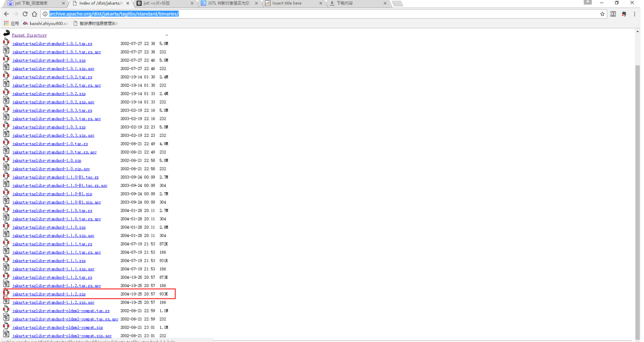Open jakarta-taglibs-standard-oldxml-compat.zip.asc link
This screenshot has height=342, width=644.
point(62,336)
